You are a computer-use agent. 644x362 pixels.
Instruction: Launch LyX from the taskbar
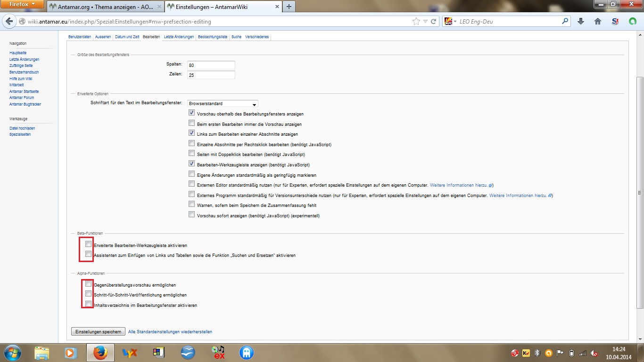[129, 352]
